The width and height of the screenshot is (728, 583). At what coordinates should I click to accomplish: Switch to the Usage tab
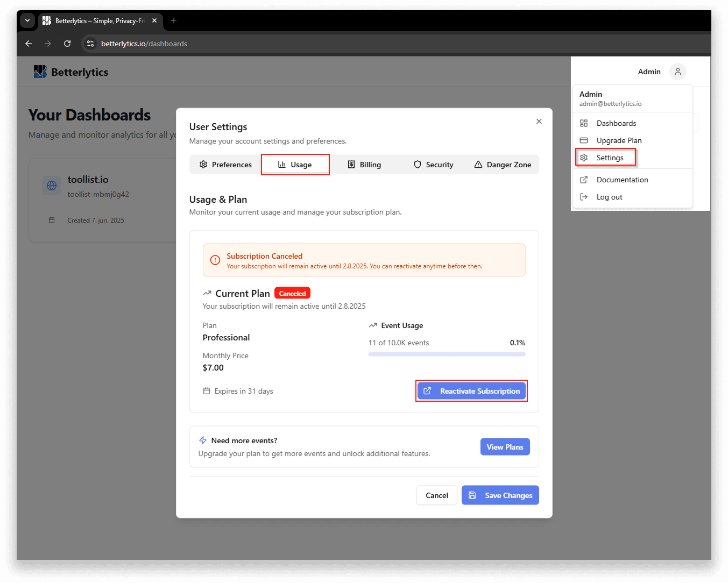point(295,165)
